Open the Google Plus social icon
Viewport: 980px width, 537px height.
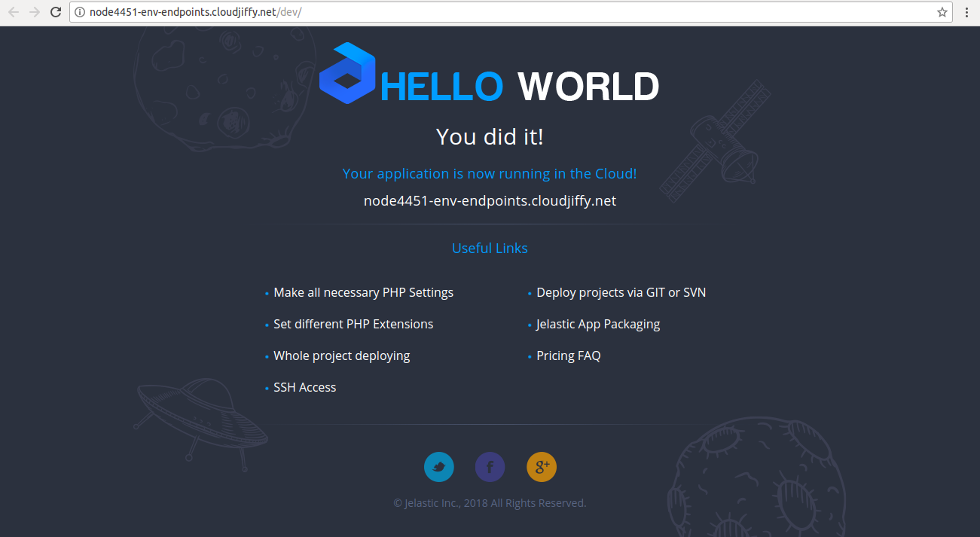[x=542, y=467]
